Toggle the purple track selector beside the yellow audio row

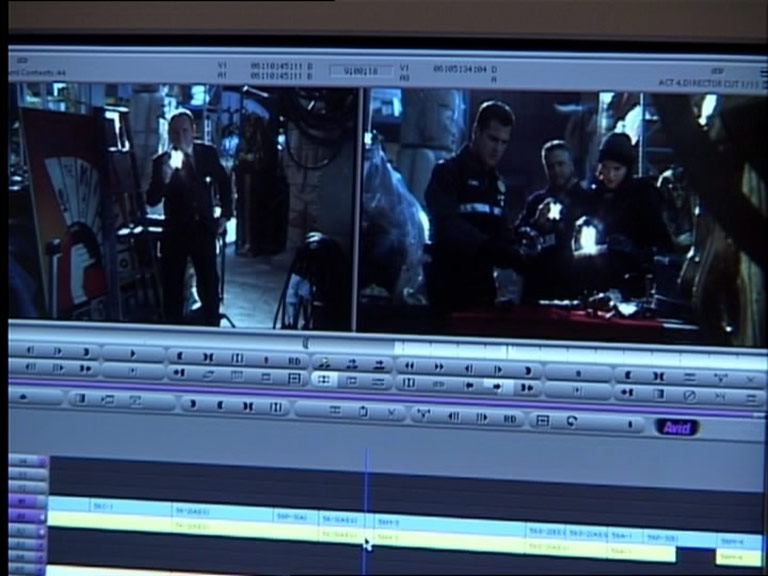tap(28, 516)
